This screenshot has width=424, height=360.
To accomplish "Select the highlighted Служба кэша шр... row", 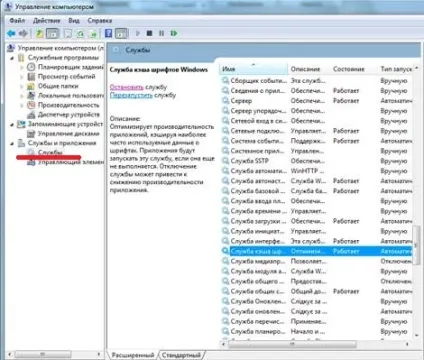I will coord(316,251).
